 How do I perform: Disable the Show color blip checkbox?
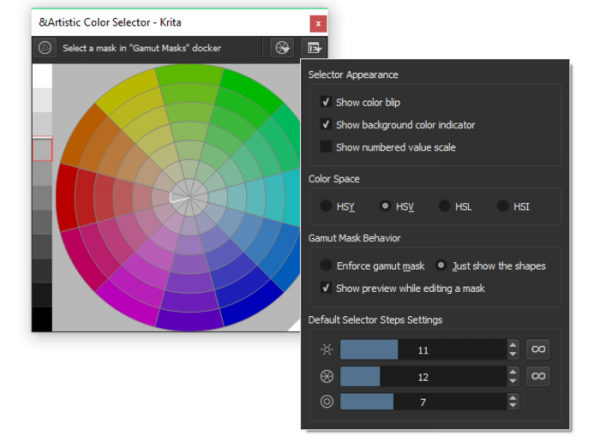[x=326, y=102]
